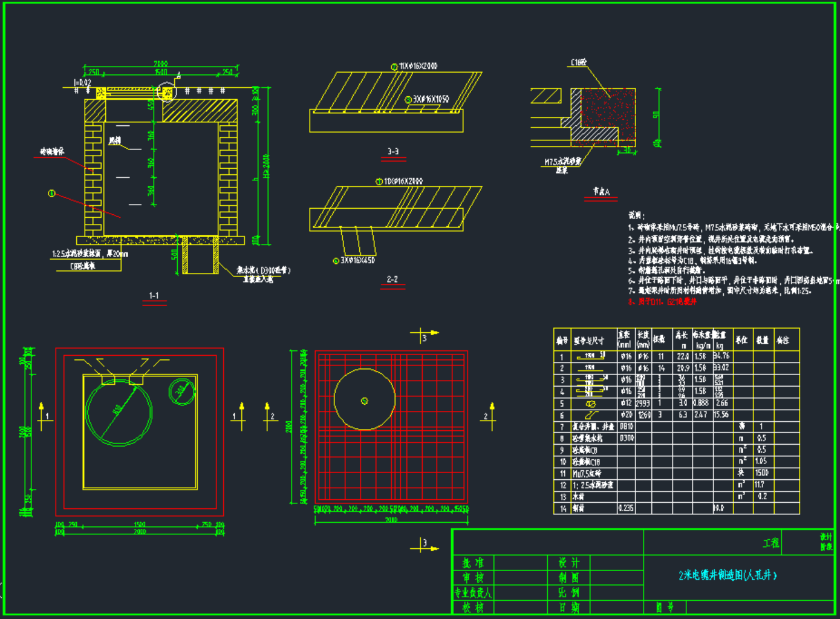This screenshot has height=619, width=840.
Task: Click the 说明 notes heading
Action: tap(636, 215)
